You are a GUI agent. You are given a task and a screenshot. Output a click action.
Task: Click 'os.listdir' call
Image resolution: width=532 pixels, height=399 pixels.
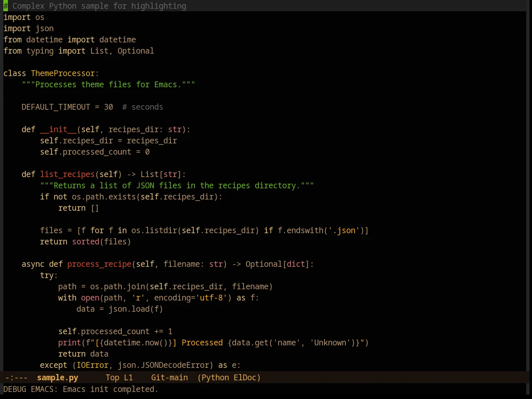point(154,230)
